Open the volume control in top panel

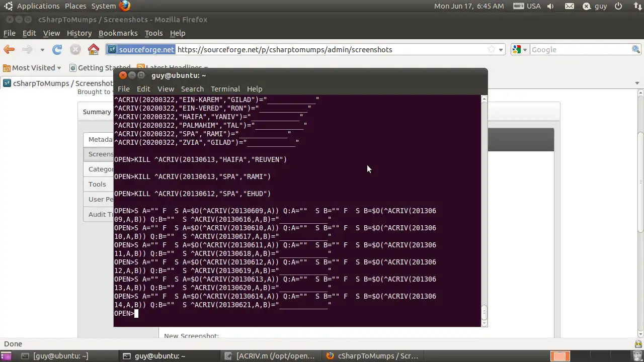click(x=550, y=6)
